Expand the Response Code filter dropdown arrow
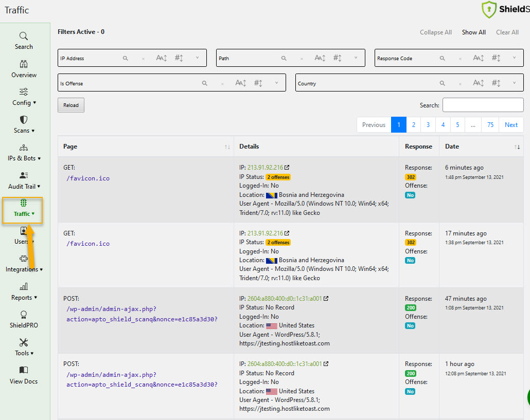Image resolution: width=530 pixels, height=420 pixels. point(514,58)
